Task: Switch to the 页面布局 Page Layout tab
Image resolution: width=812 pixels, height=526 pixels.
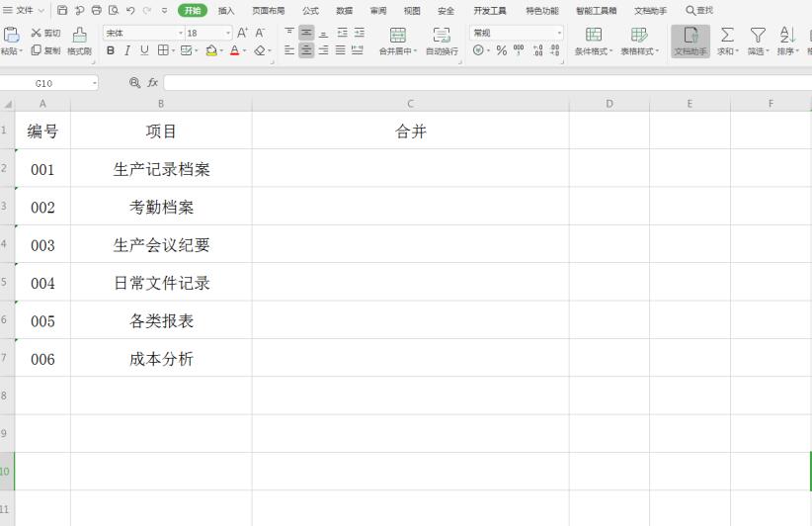Action: tap(269, 10)
